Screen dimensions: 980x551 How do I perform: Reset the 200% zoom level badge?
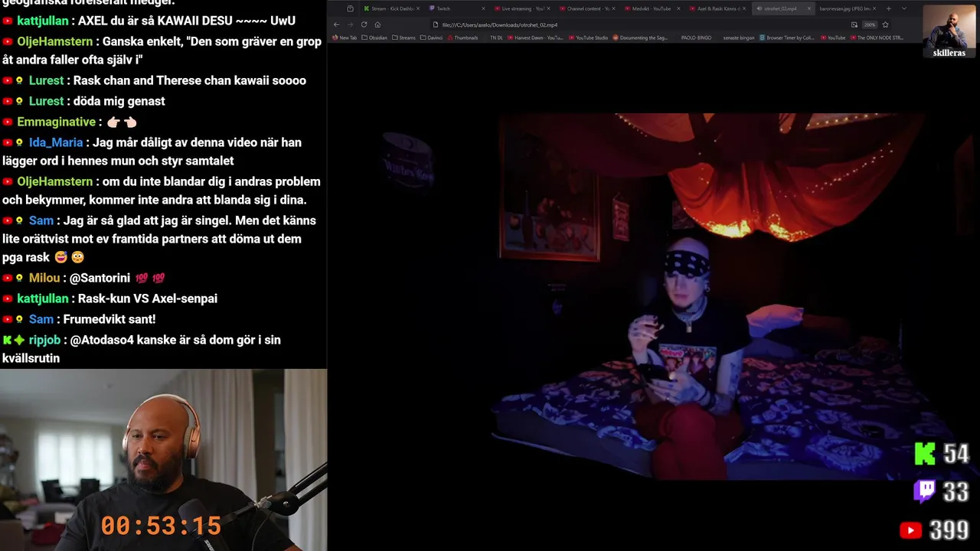coord(870,24)
